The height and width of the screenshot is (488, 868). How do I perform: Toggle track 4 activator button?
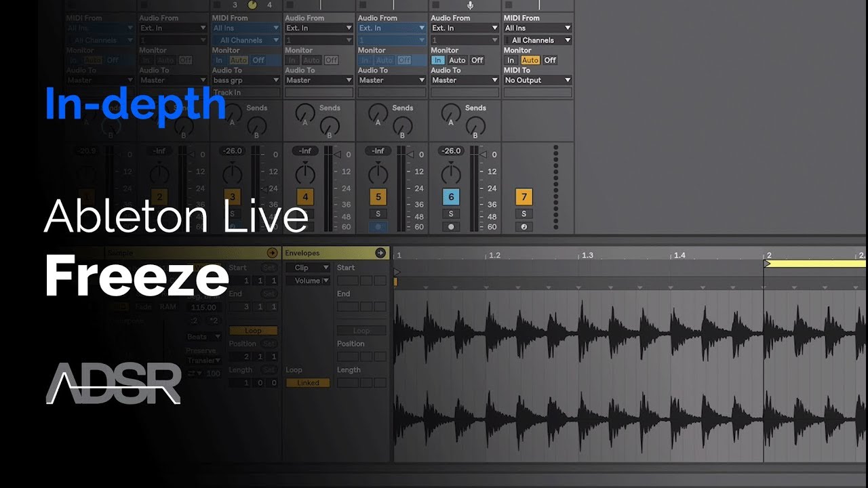(x=305, y=197)
